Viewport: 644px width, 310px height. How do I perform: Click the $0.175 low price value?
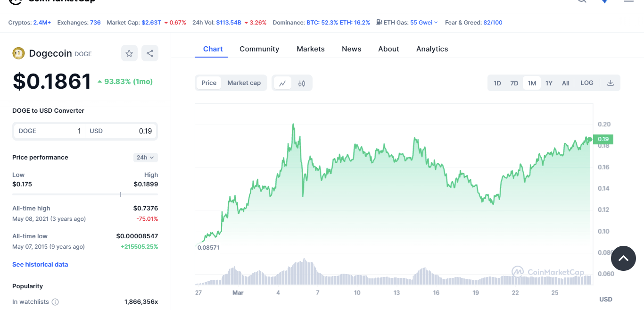22,184
